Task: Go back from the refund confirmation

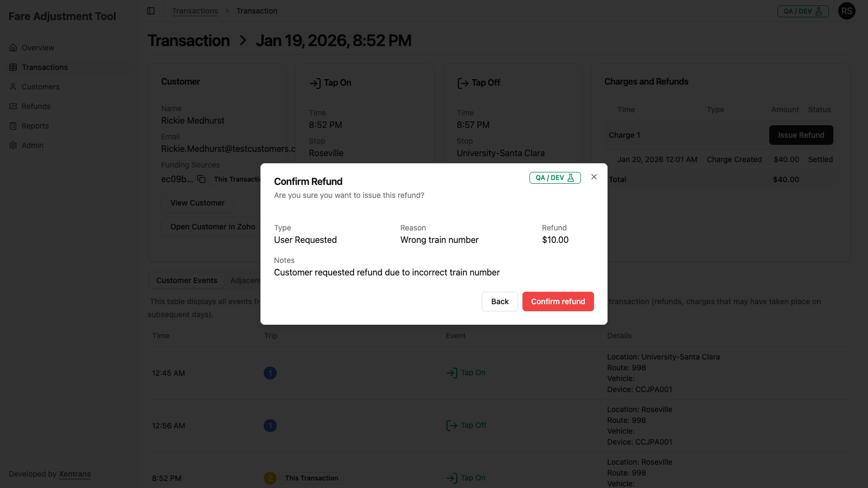Action: tap(499, 301)
